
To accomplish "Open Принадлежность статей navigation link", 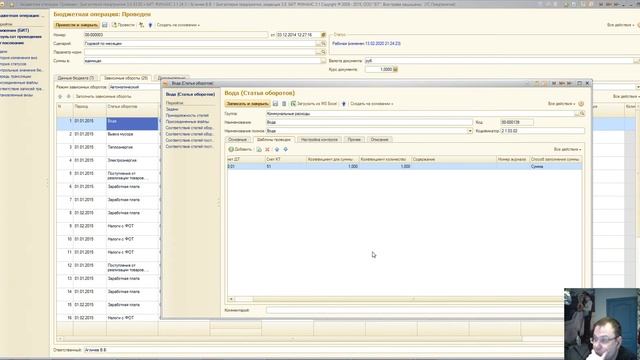I will [187, 116].
